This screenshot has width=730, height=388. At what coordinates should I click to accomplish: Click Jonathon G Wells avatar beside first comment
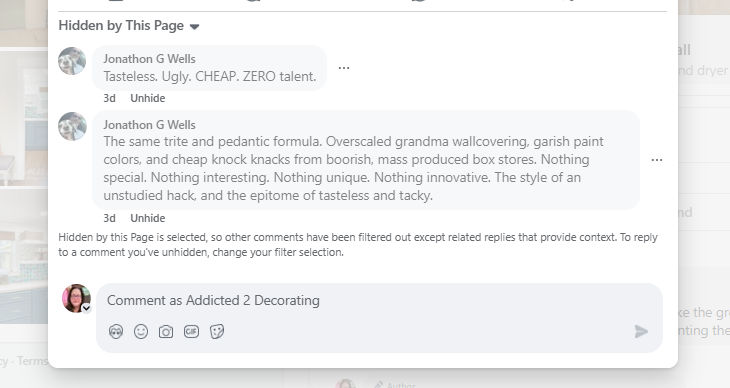(x=72, y=61)
